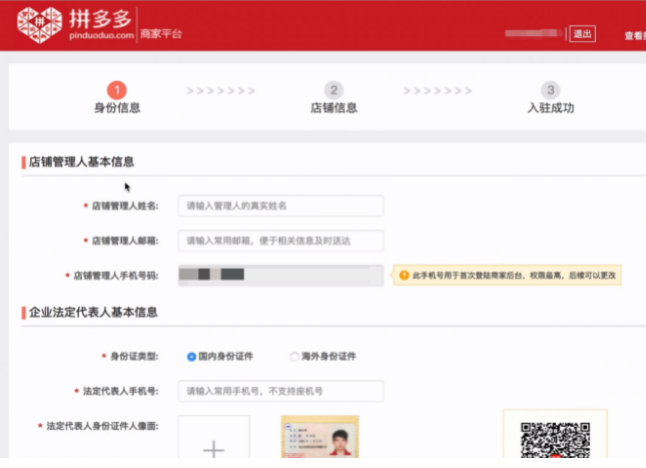The image size is (646, 468).
Task: Select 国内身份证件 radio button
Action: 191,356
